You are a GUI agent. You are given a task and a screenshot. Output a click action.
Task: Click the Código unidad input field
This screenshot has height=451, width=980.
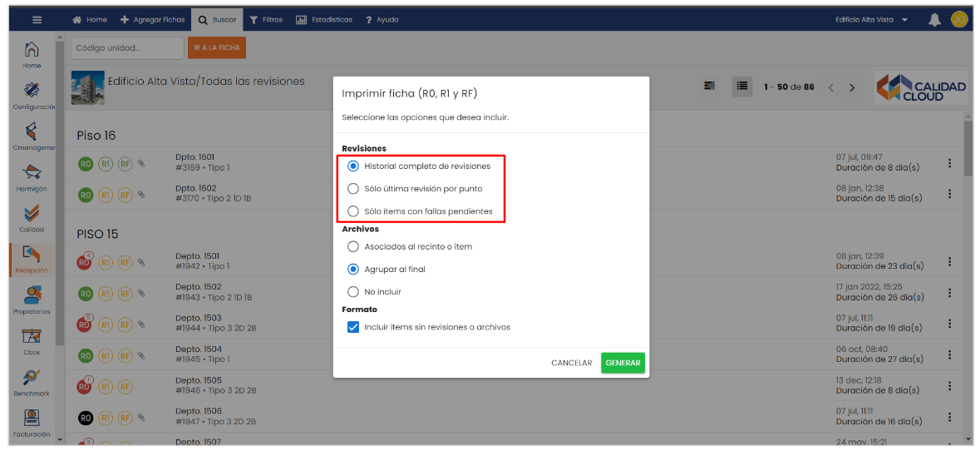127,48
